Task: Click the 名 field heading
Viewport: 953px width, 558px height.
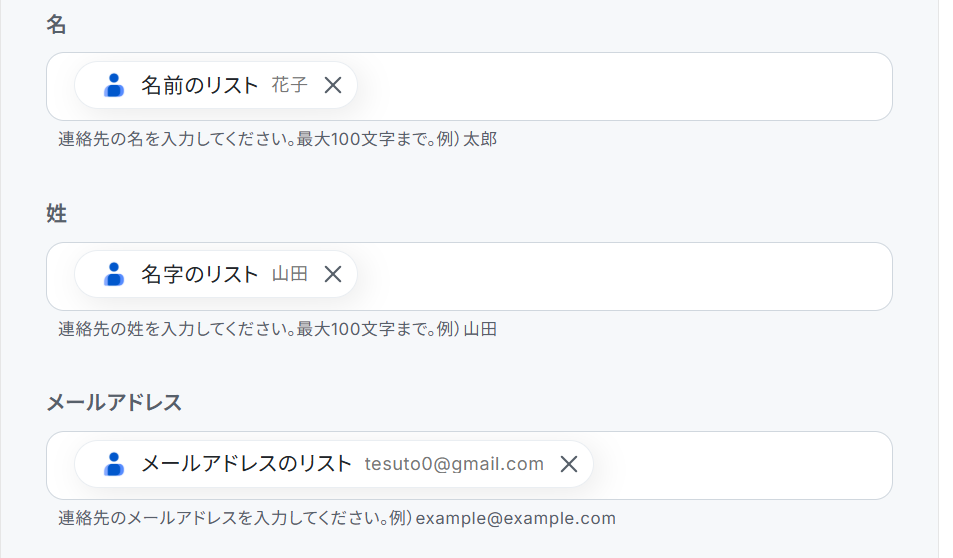Action: (x=56, y=25)
